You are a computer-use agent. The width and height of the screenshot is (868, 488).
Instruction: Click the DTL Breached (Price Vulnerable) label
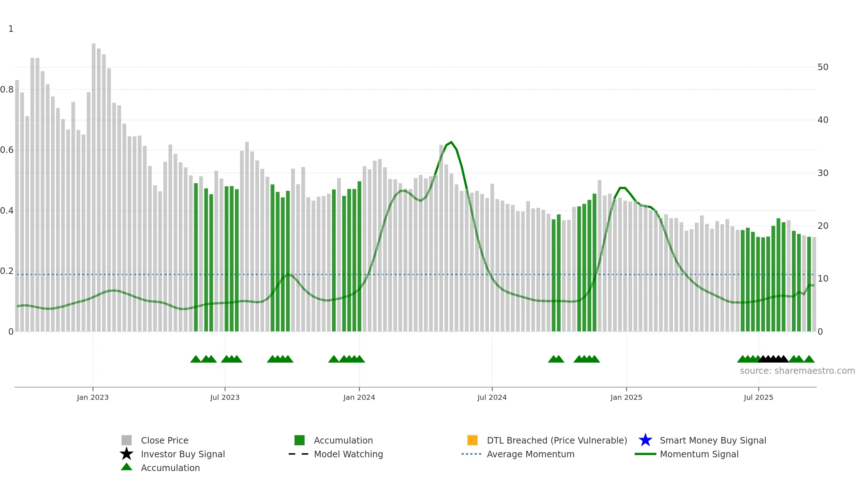tap(557, 440)
